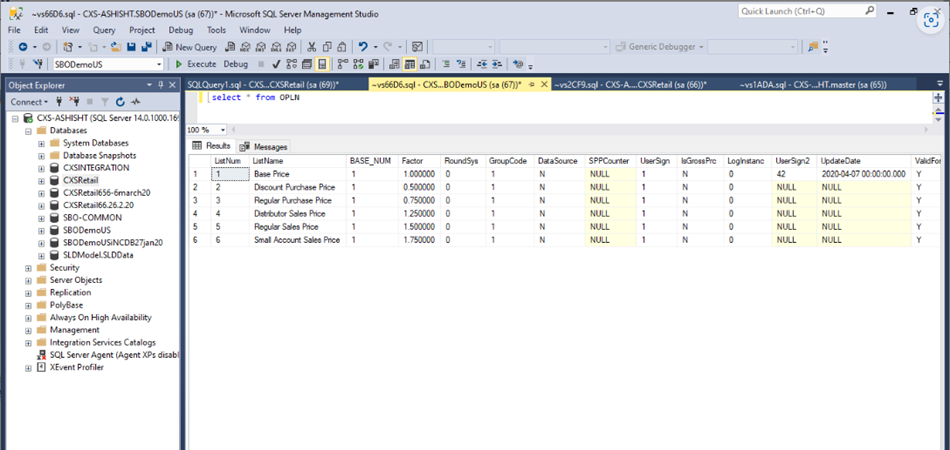Screen dimensions: 950x450
Task: Expand the System Databases folder
Action: (41, 143)
